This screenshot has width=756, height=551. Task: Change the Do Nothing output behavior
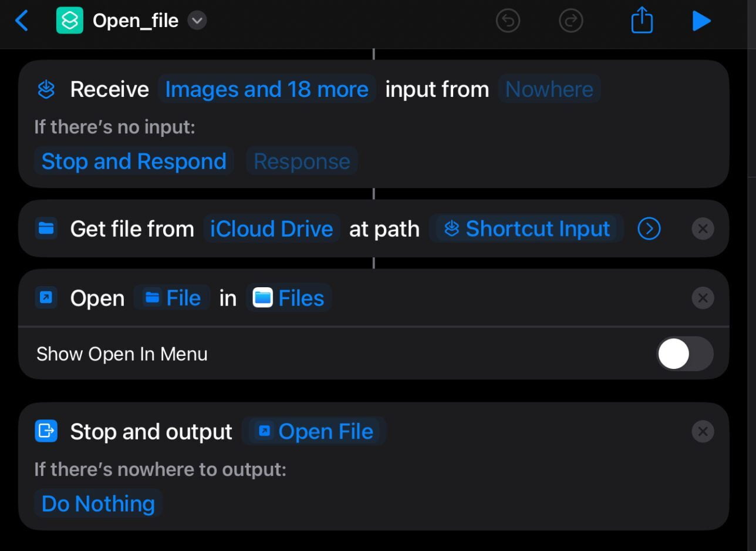[x=97, y=503]
